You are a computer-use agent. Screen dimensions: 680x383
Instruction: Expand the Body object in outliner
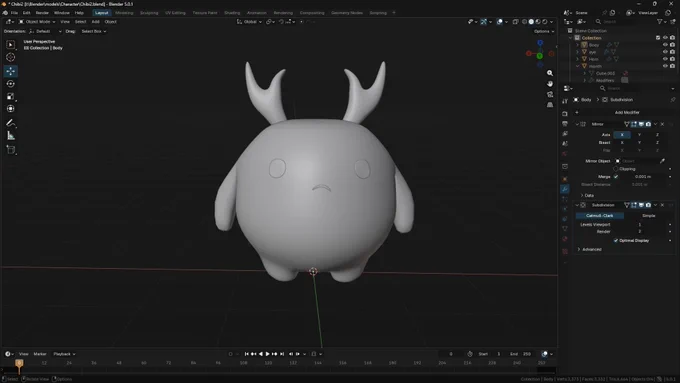tap(577, 45)
